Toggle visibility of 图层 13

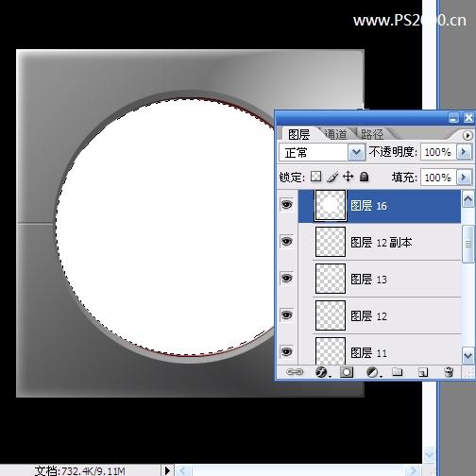(x=286, y=279)
